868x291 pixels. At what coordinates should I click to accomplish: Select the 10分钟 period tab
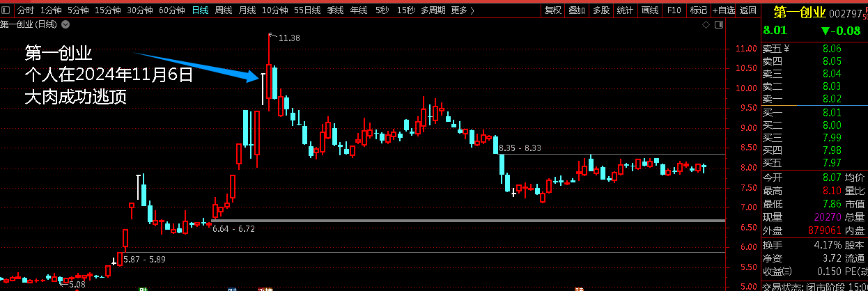274,10
